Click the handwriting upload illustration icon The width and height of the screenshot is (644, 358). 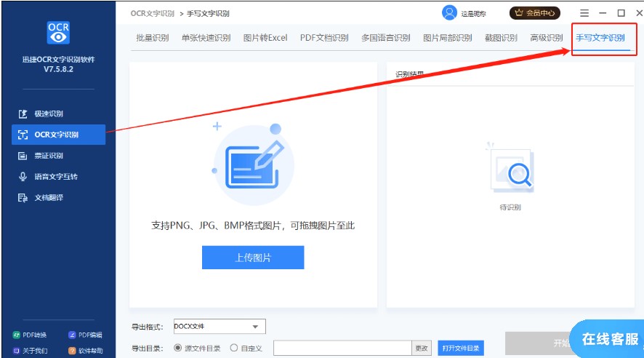tap(253, 165)
